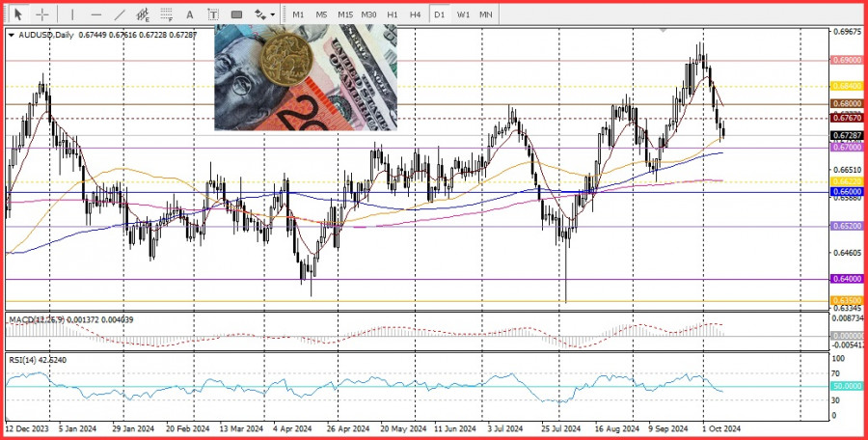Switch chart to M15 timeframe
The width and height of the screenshot is (868, 440).
pos(345,14)
